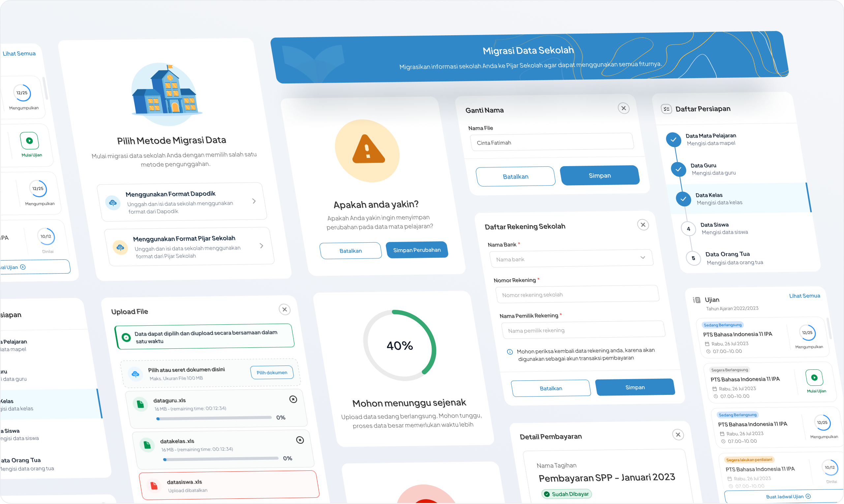
Task: Click the datasiswa.xls Upload dibatalkan row
Action: coord(229,485)
